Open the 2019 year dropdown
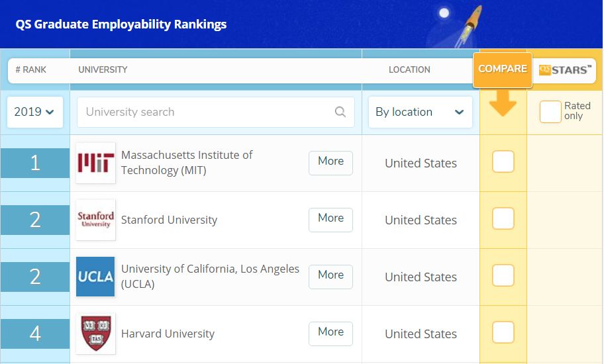The height and width of the screenshot is (364, 604). pos(35,112)
